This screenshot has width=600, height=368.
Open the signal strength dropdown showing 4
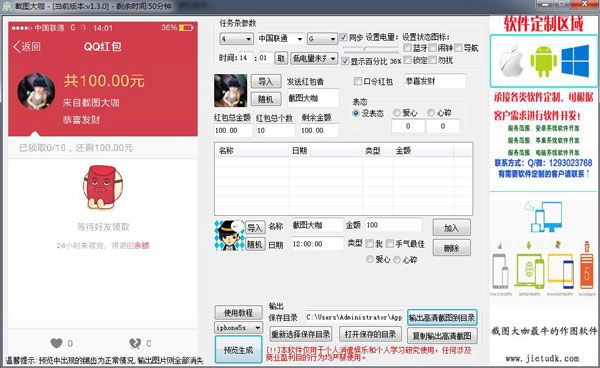click(x=236, y=39)
